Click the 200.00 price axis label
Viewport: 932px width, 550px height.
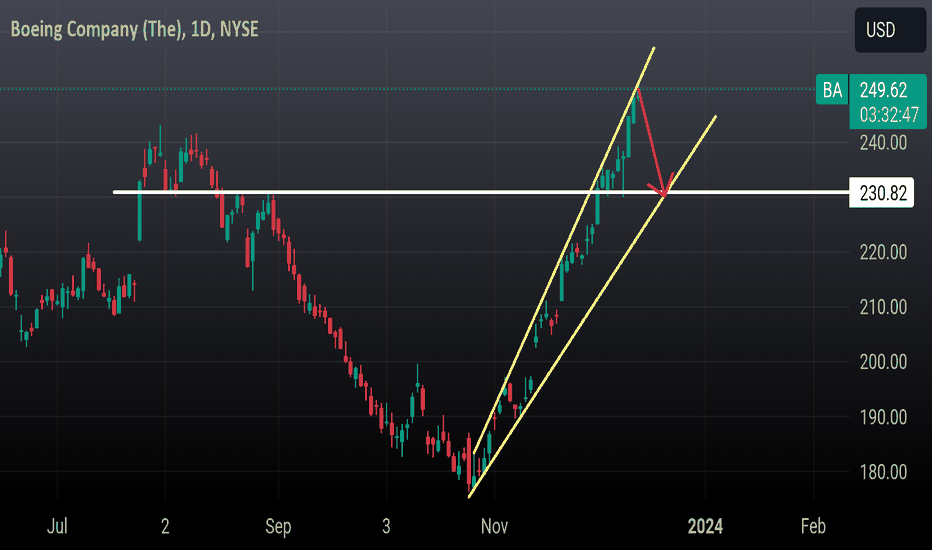pos(883,362)
